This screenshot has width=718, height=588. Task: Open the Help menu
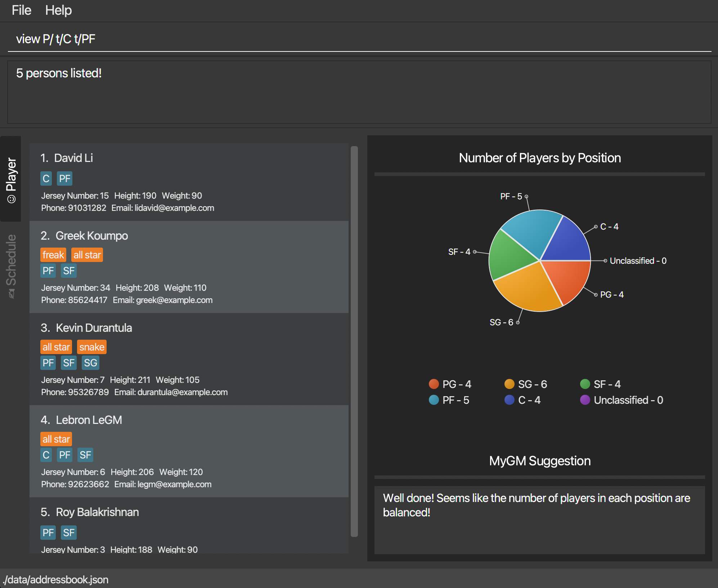point(58,10)
